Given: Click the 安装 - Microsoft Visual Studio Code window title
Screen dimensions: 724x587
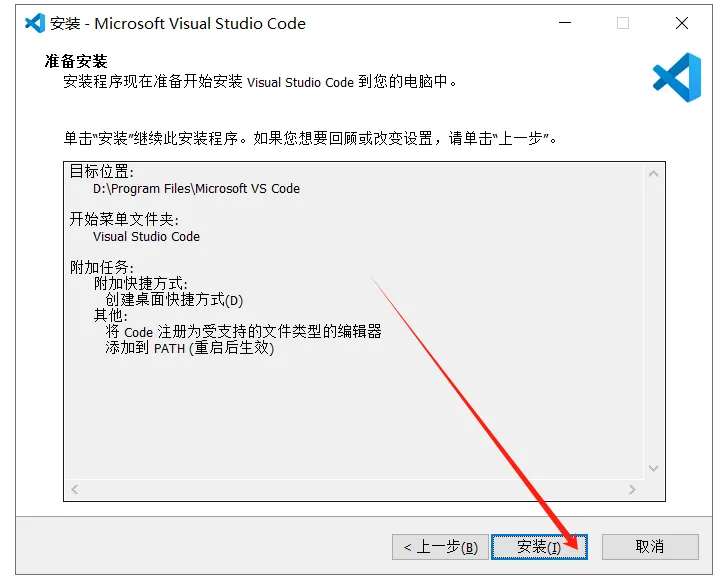Looking at the screenshot, I should pyautogui.click(x=178, y=23).
